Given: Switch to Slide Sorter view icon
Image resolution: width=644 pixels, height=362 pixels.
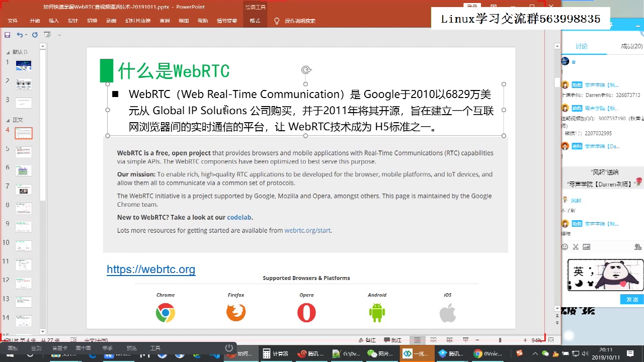Looking at the screenshot, I should coord(433,340).
